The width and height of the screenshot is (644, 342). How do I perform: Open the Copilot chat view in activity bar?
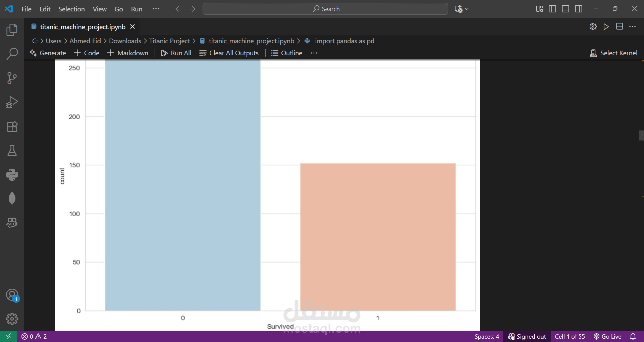point(12,223)
